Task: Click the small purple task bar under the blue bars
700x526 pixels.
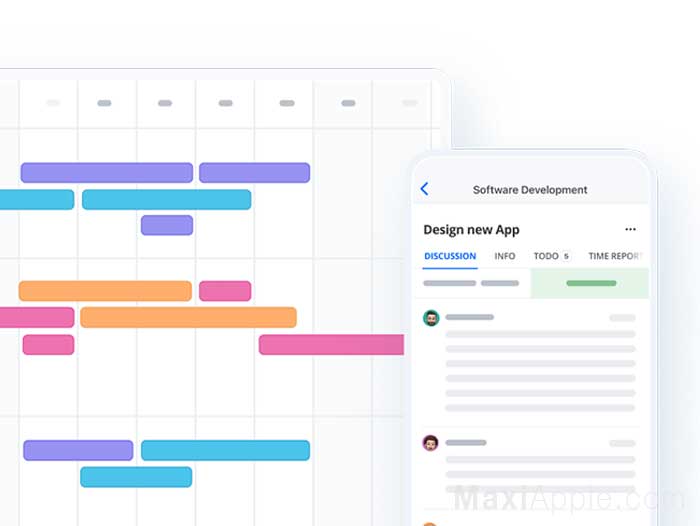Action: pyautogui.click(x=167, y=225)
